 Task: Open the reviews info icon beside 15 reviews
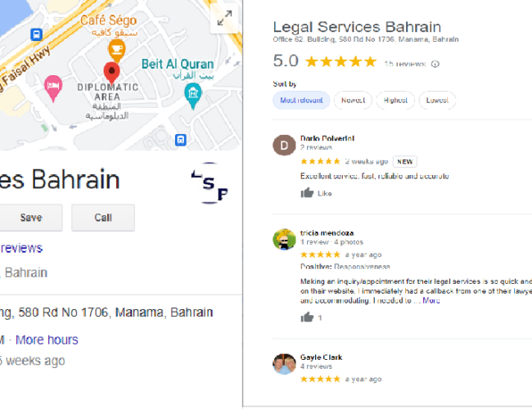point(435,64)
